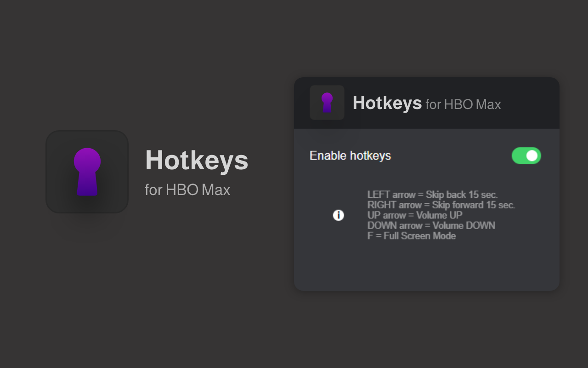Image resolution: width=588 pixels, height=368 pixels.
Task: Click the white knob of the toggle switch
Action: 531,155
